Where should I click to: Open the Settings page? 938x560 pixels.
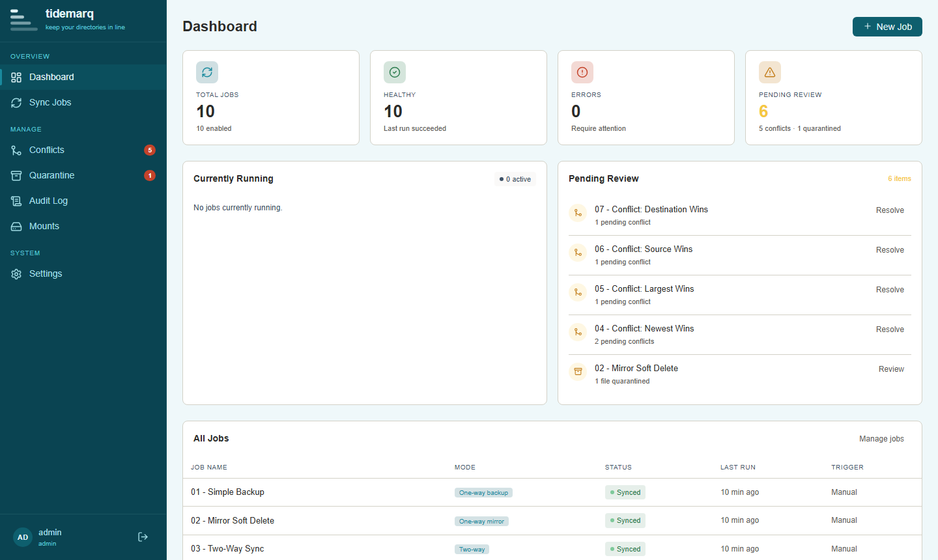[83, 273]
